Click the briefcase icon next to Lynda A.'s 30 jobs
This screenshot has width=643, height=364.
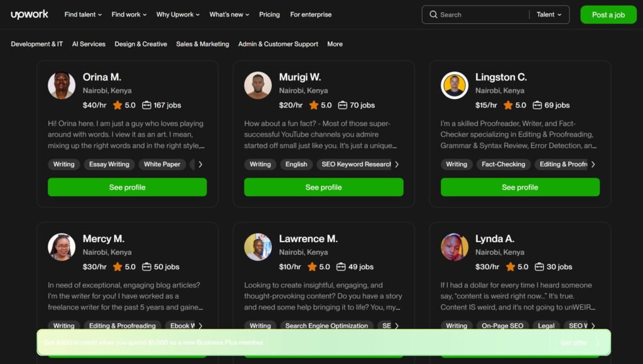click(x=539, y=267)
